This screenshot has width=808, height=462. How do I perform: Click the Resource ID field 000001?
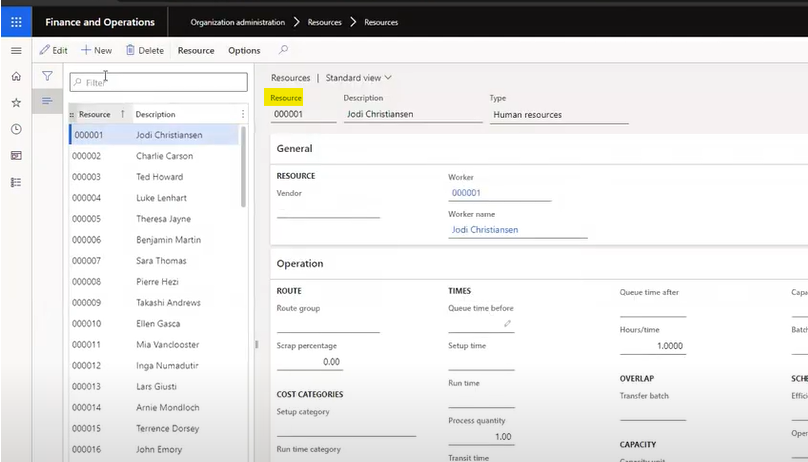304,114
